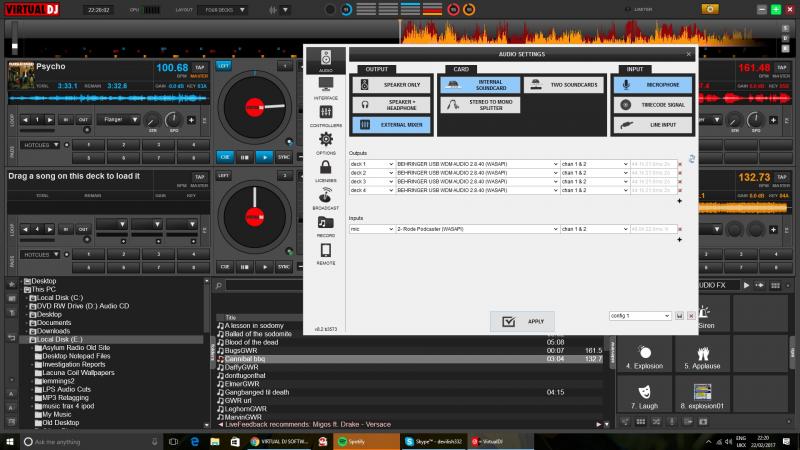Screen dimensions: 800x450
Task: Trigger the Laugh sampler pad
Action: pyautogui.click(x=644, y=396)
